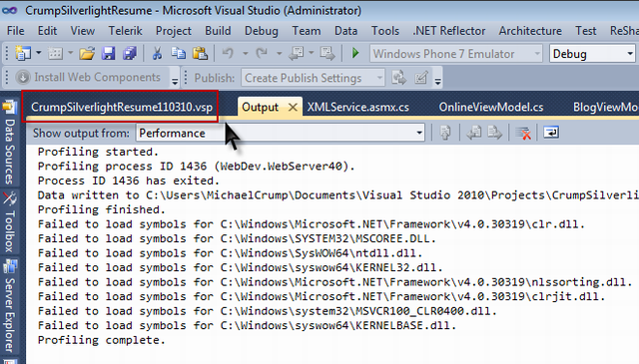Image resolution: width=639 pixels, height=364 pixels.
Task: Click the failed symbols line for MSCOREE.DLL
Action: click(237, 238)
